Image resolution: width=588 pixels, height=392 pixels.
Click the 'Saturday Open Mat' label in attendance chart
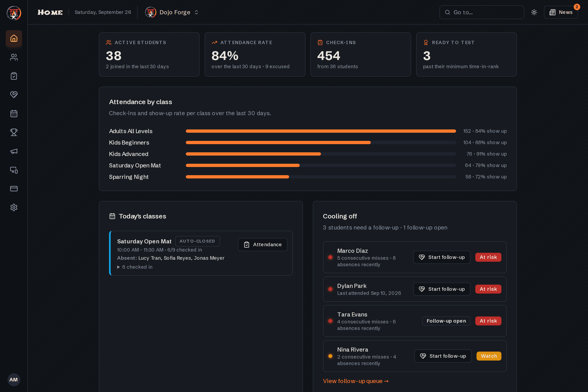tap(135, 166)
